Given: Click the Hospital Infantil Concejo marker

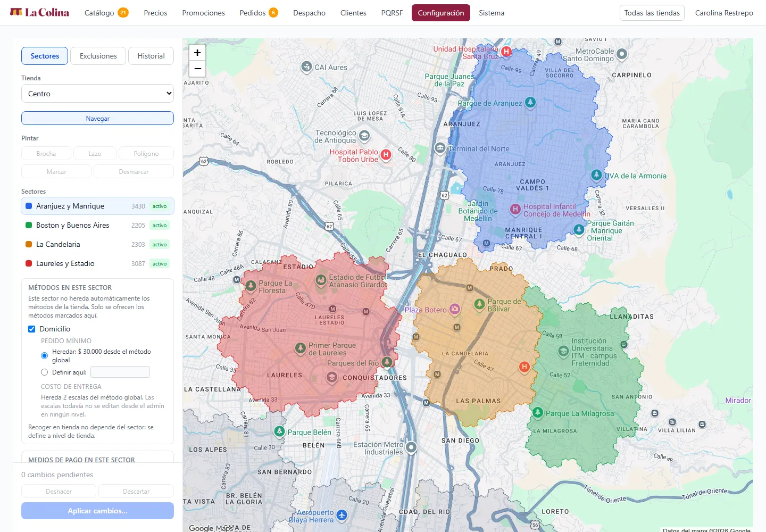Looking at the screenshot, I should [x=515, y=210].
